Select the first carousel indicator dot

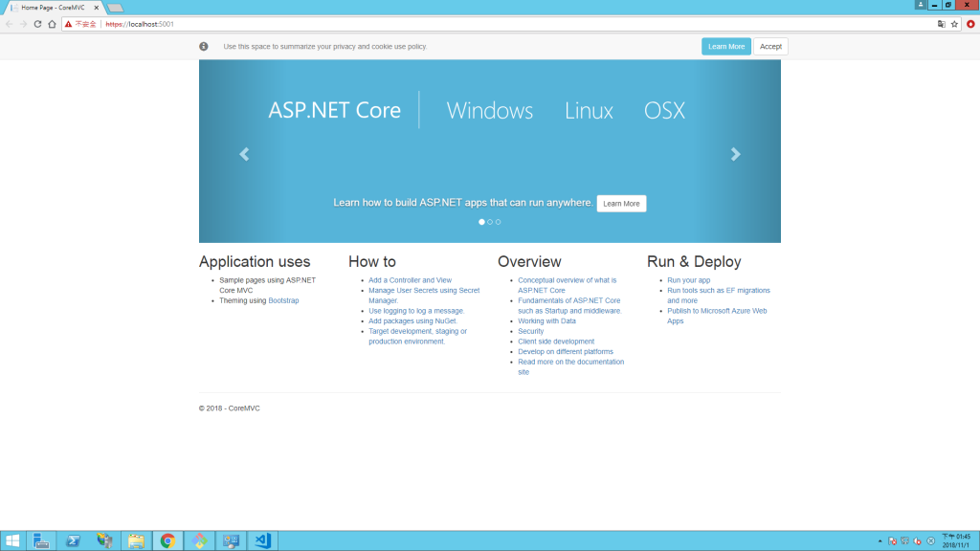coord(482,222)
